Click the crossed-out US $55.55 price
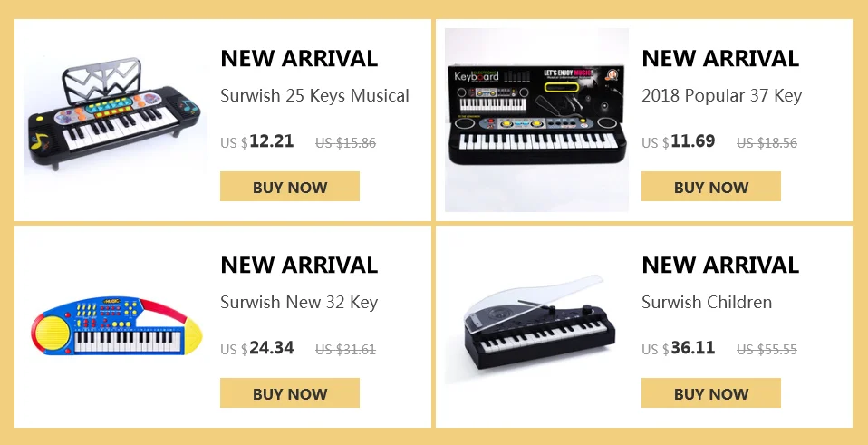 [x=767, y=350]
